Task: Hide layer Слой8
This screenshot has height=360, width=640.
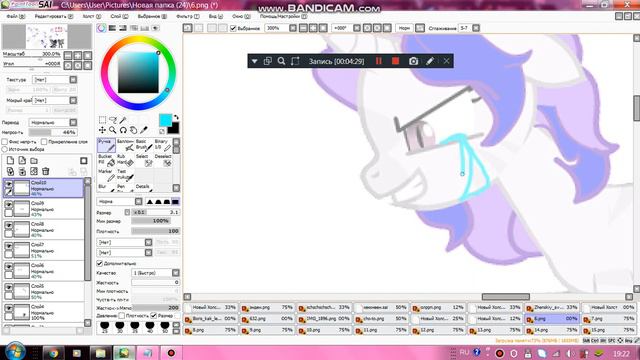Action: 9,225
